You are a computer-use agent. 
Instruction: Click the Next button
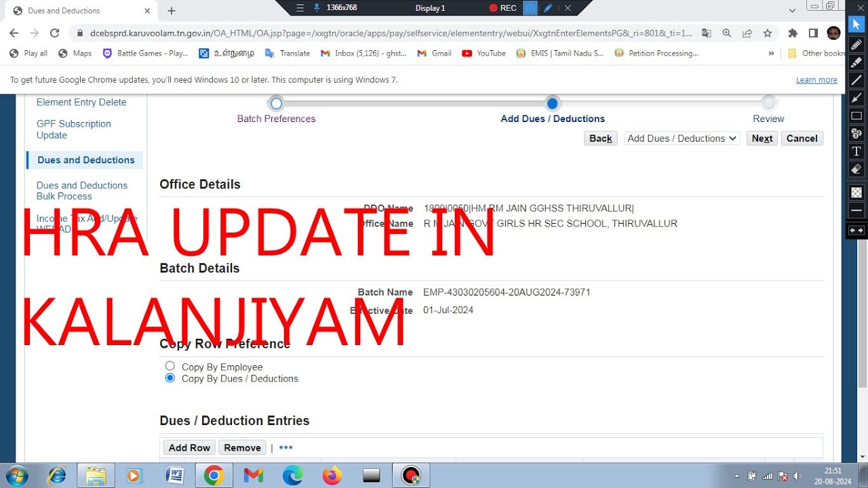[x=762, y=138]
